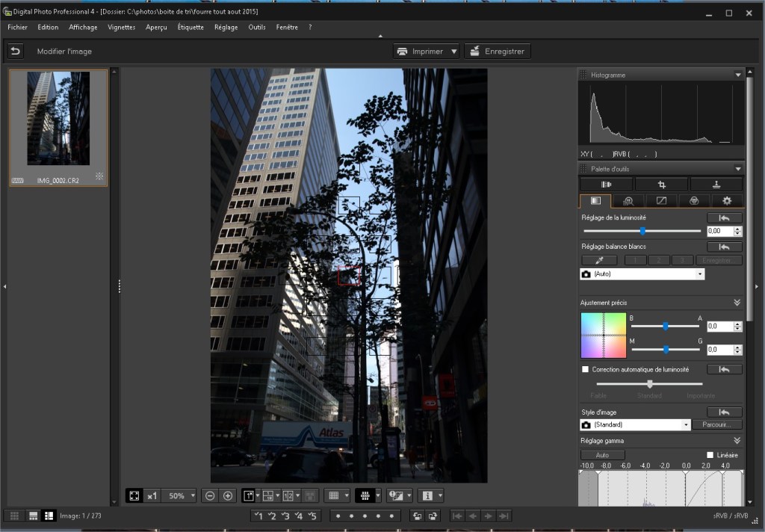765x532 pixels.
Task: Open the Réglage menu
Action: (x=227, y=27)
